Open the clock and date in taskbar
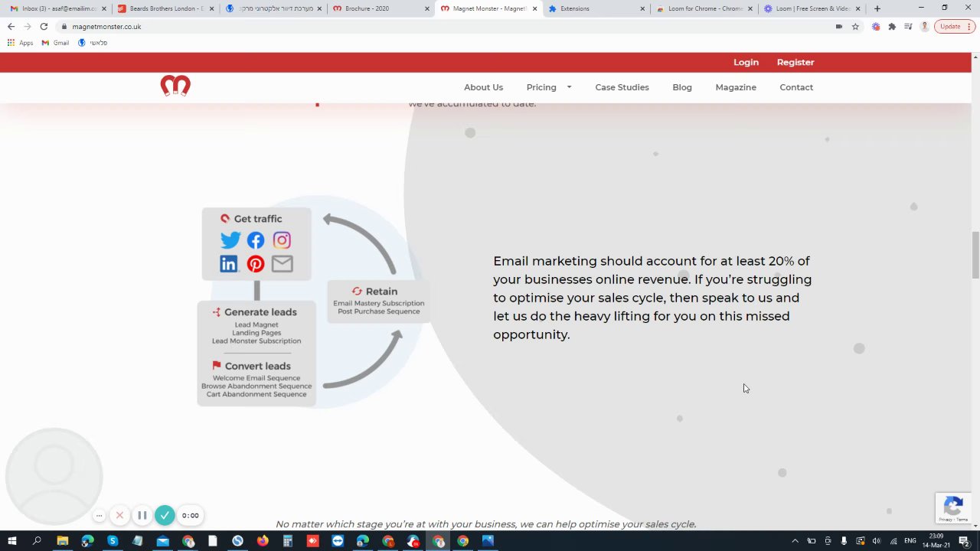Image resolution: width=980 pixels, height=551 pixels. pyautogui.click(x=937, y=541)
